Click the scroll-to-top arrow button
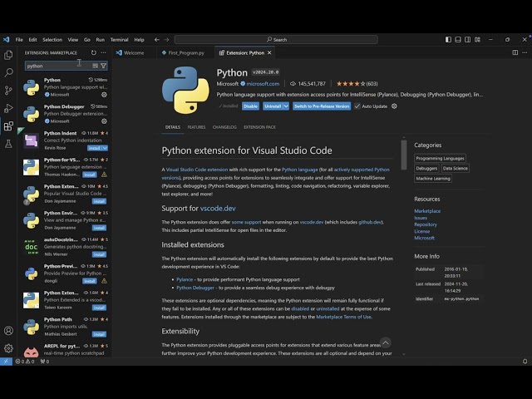The height and width of the screenshot is (399, 532). coord(386,343)
